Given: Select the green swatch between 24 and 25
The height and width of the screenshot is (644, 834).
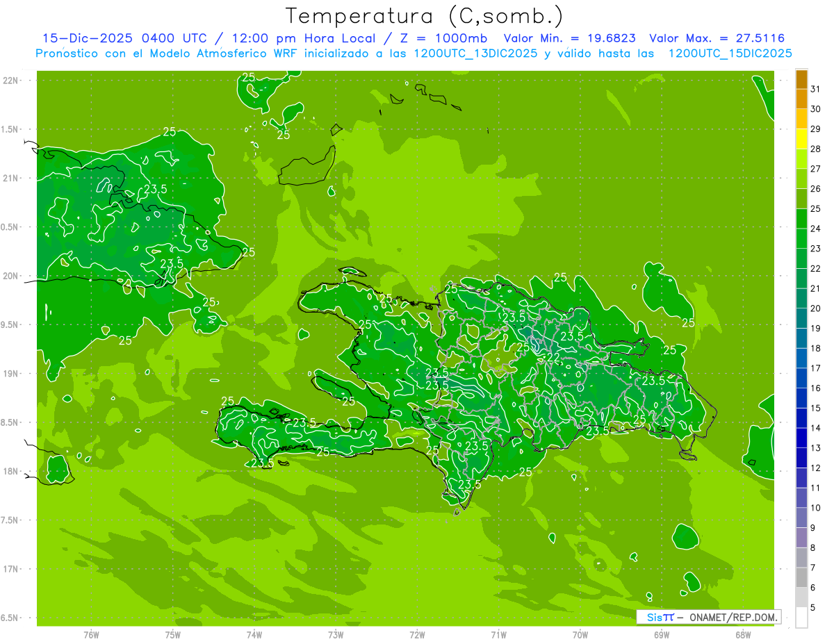Looking at the screenshot, I should [802, 218].
